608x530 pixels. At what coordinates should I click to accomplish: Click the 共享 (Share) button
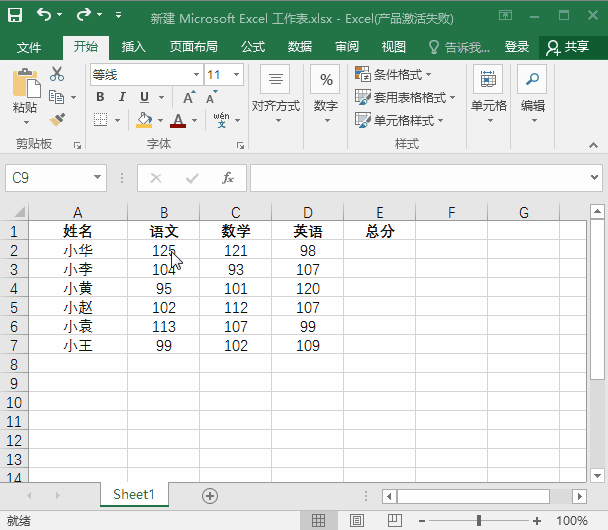coord(567,47)
